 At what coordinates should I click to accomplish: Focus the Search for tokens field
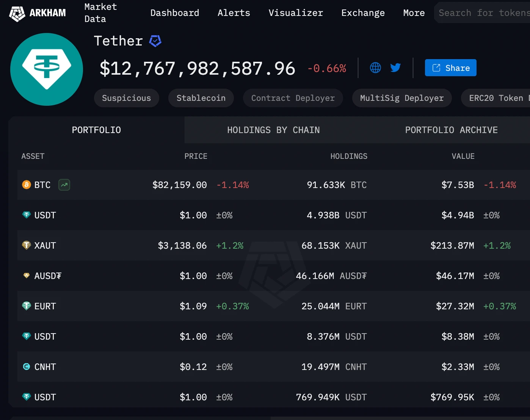tap(482, 13)
